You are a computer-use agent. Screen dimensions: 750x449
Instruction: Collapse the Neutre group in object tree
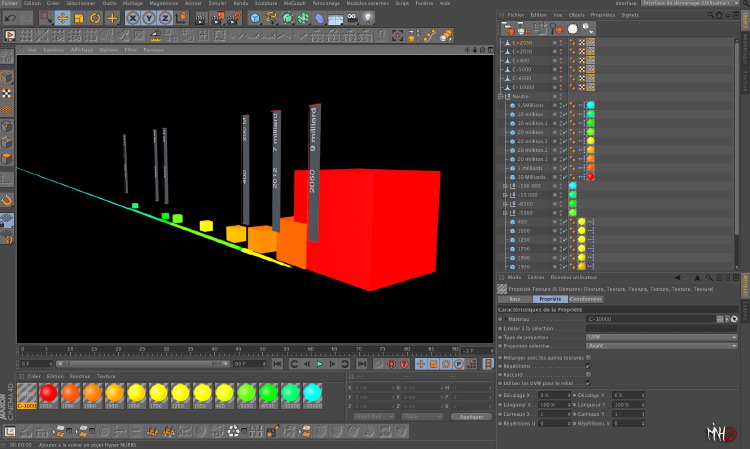[x=501, y=96]
